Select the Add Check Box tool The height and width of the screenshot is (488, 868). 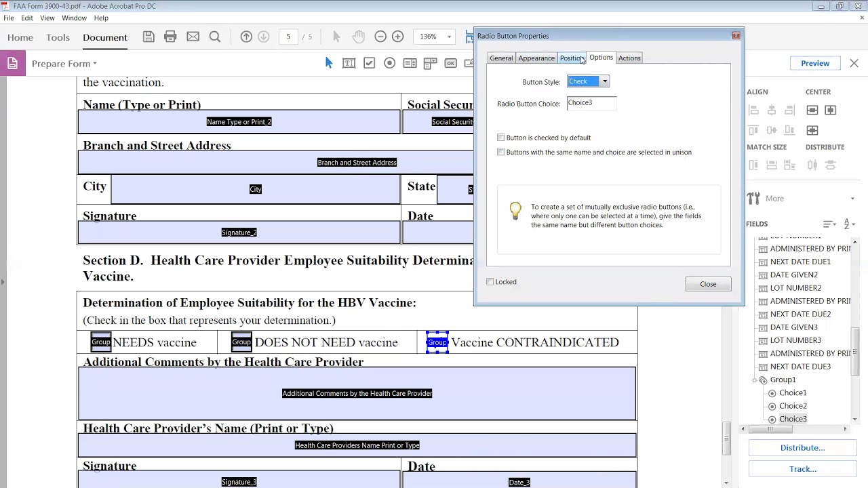tap(369, 63)
